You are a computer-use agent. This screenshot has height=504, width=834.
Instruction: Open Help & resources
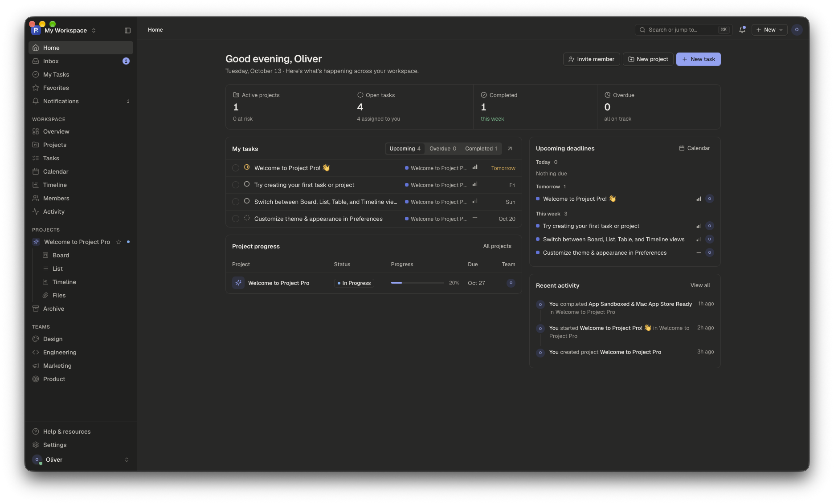tap(81, 431)
